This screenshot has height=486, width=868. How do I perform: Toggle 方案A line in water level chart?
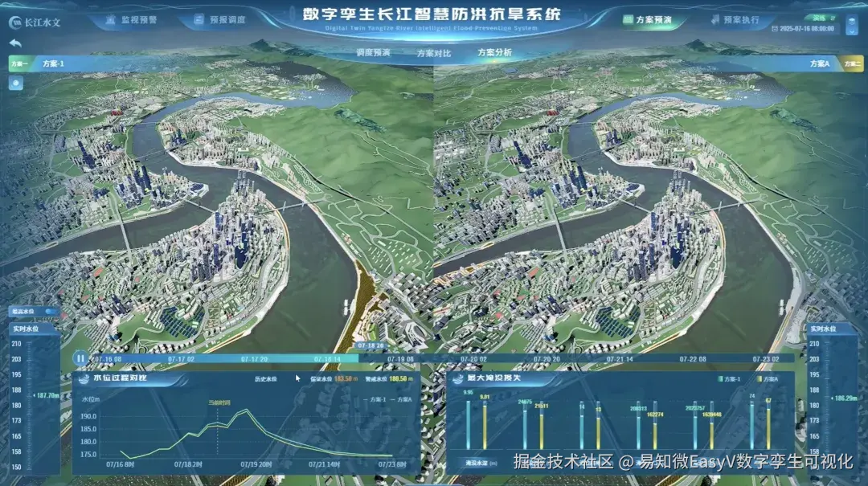[401, 400]
